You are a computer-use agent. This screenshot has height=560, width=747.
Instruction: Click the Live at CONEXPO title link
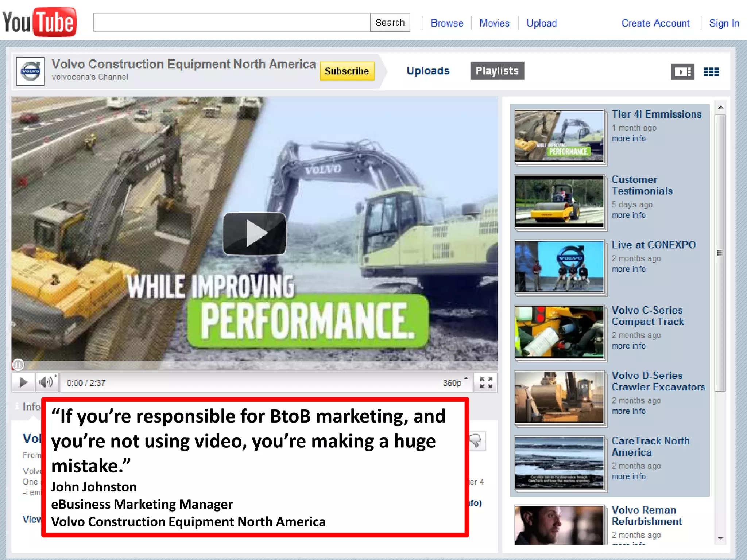[x=654, y=245]
